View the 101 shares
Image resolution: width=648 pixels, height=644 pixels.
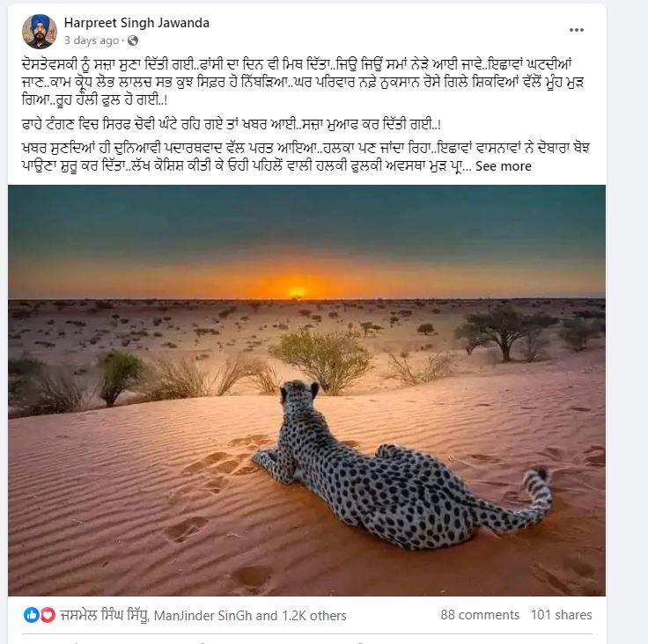click(561, 615)
